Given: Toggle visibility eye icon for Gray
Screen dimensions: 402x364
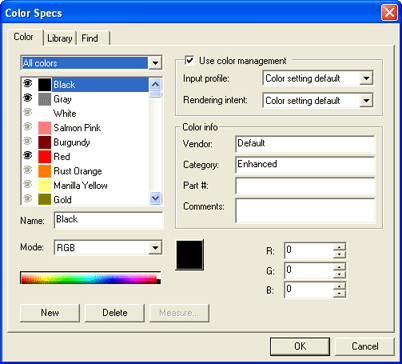Looking at the screenshot, I should click(28, 98).
